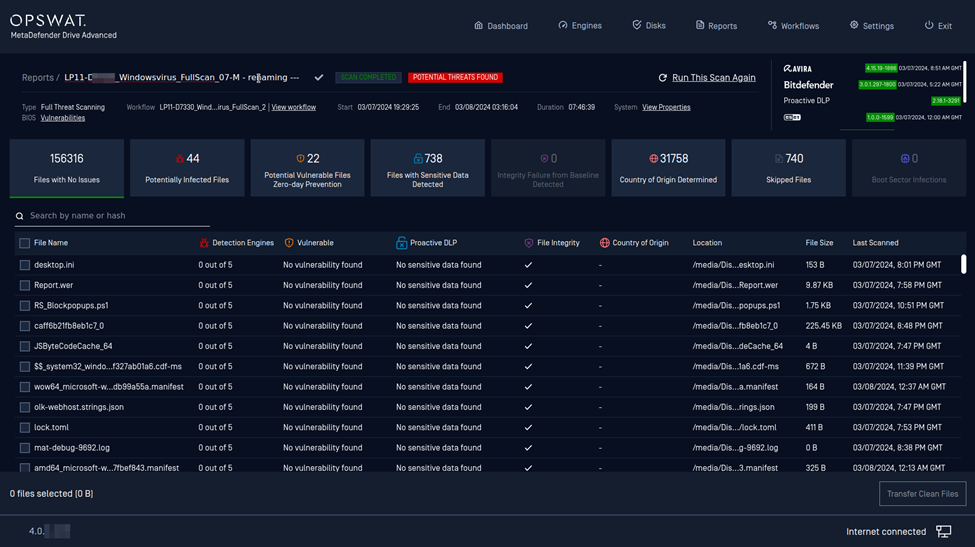Click the Reports breadcrumb
The height and width of the screenshot is (547, 975).
coord(37,78)
